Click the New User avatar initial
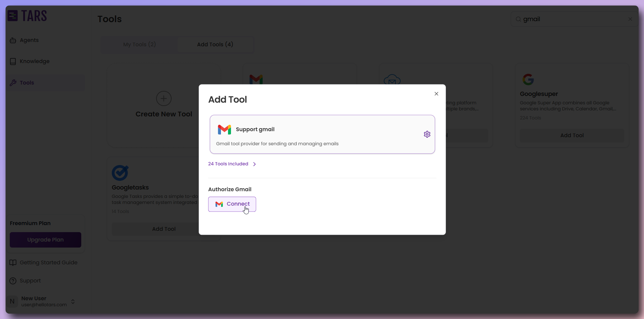 click(x=12, y=301)
